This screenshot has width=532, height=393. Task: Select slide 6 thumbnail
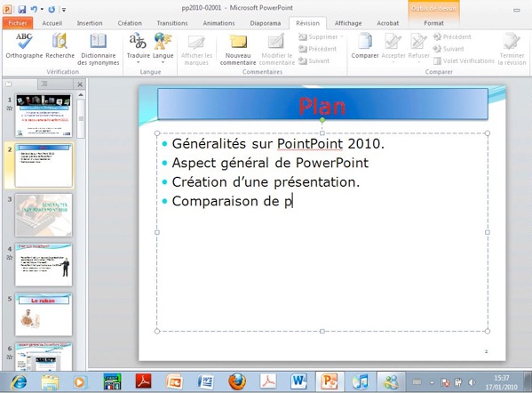(x=44, y=357)
